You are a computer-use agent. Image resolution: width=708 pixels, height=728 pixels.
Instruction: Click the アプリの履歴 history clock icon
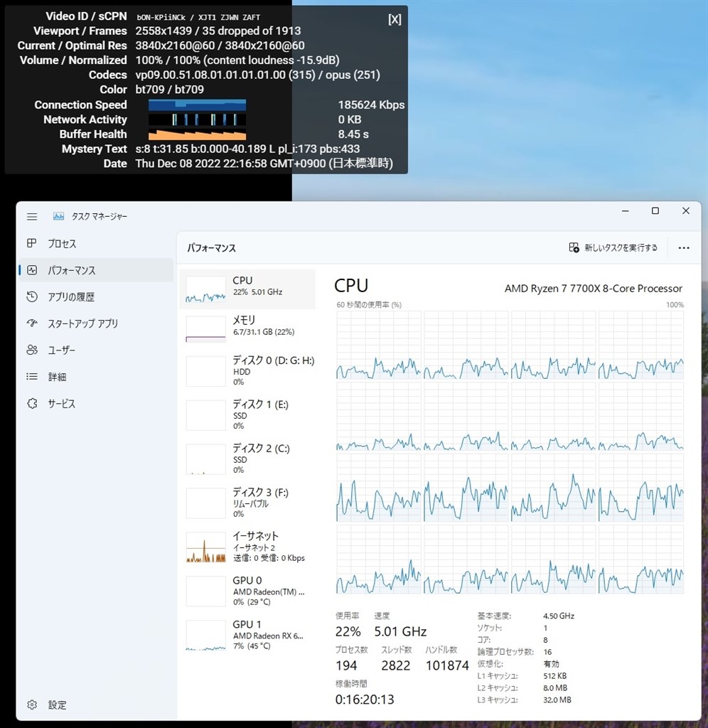click(32, 296)
